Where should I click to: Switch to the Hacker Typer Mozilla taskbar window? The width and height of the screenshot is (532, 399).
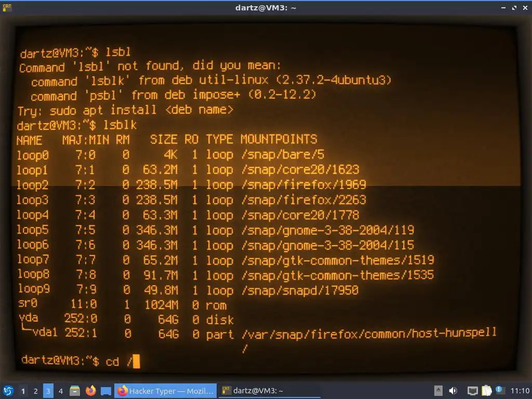[x=165, y=391]
